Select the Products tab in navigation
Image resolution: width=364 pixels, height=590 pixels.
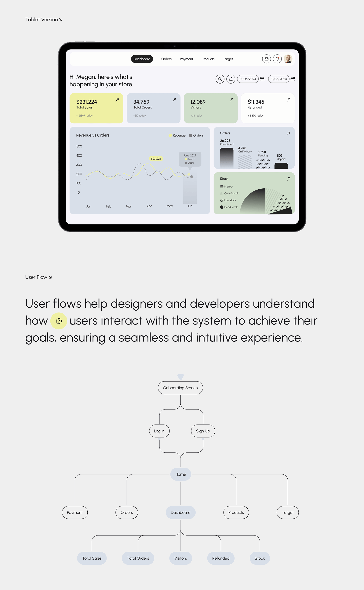click(207, 59)
